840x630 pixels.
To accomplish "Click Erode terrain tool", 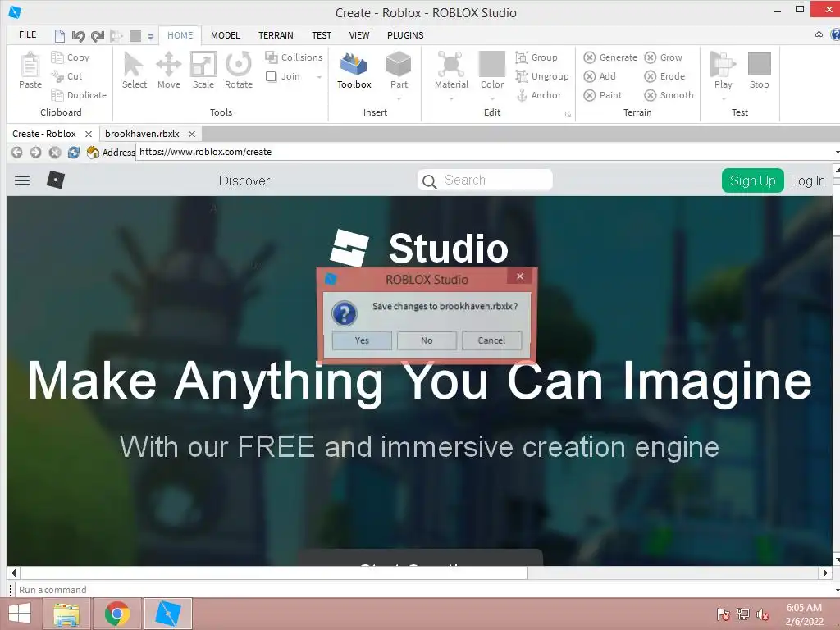I will pos(664,76).
